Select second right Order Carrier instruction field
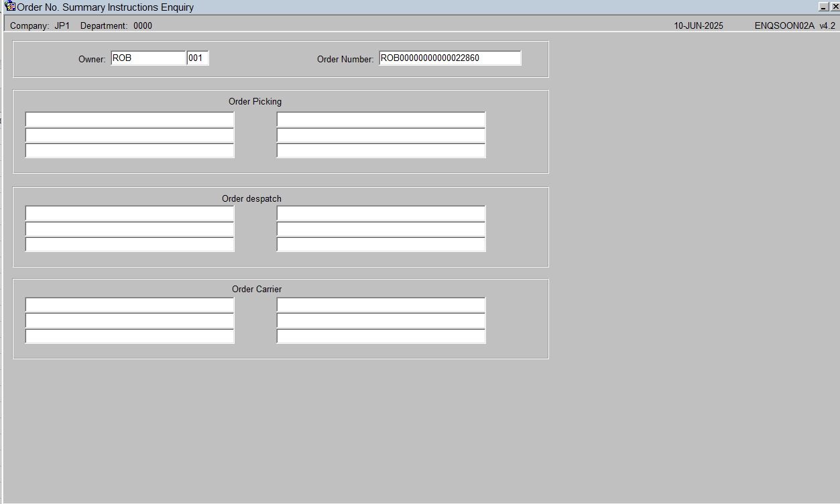840x504 pixels. (381, 320)
